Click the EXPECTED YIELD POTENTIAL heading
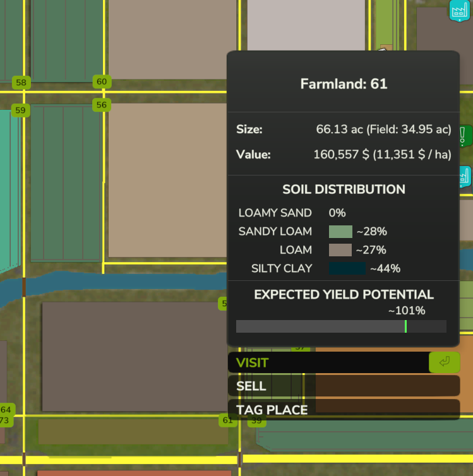 (344, 295)
